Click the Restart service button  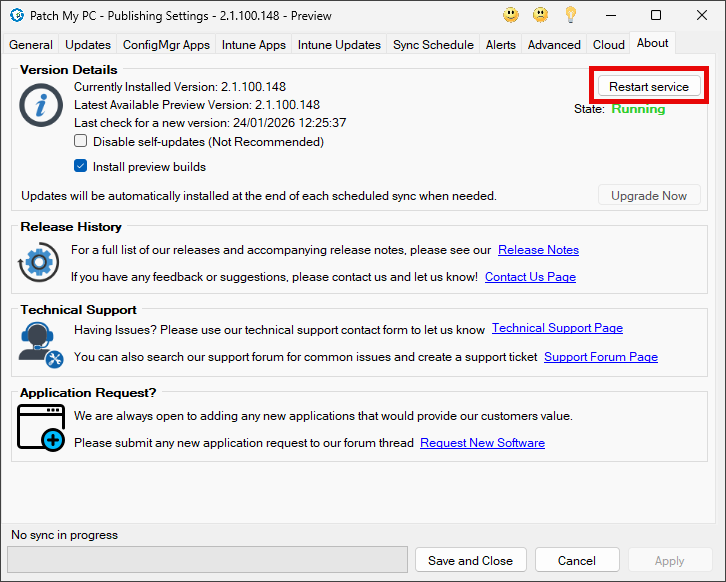649,87
